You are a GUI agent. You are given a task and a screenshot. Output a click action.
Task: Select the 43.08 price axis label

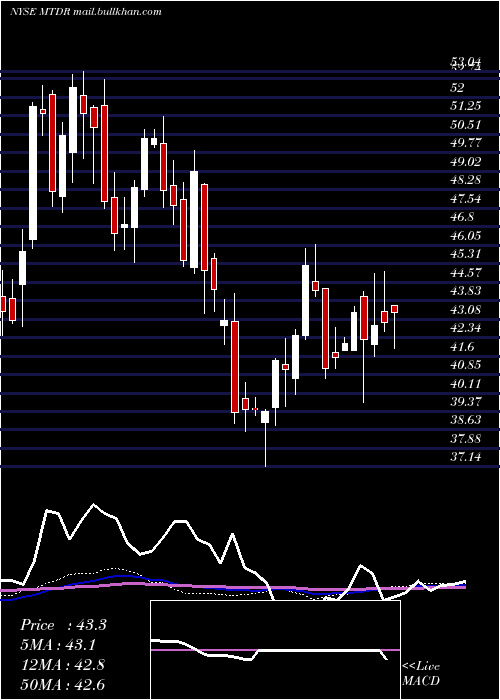[x=466, y=309]
